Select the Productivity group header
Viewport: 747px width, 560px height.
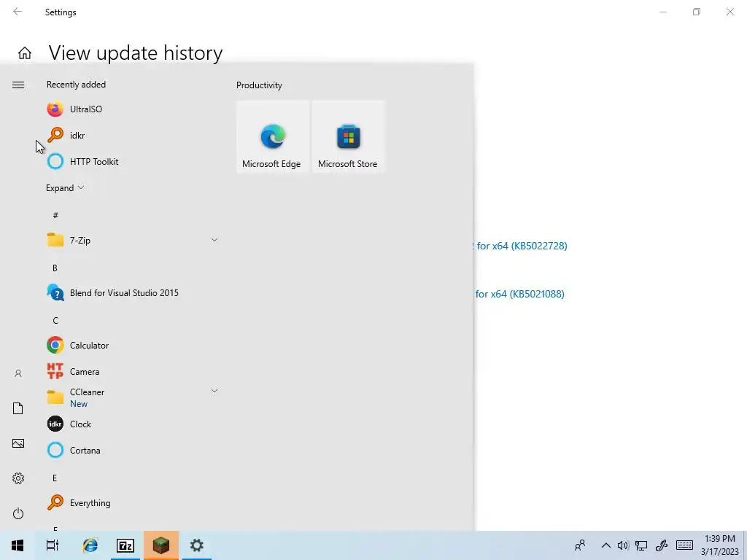[x=259, y=85]
